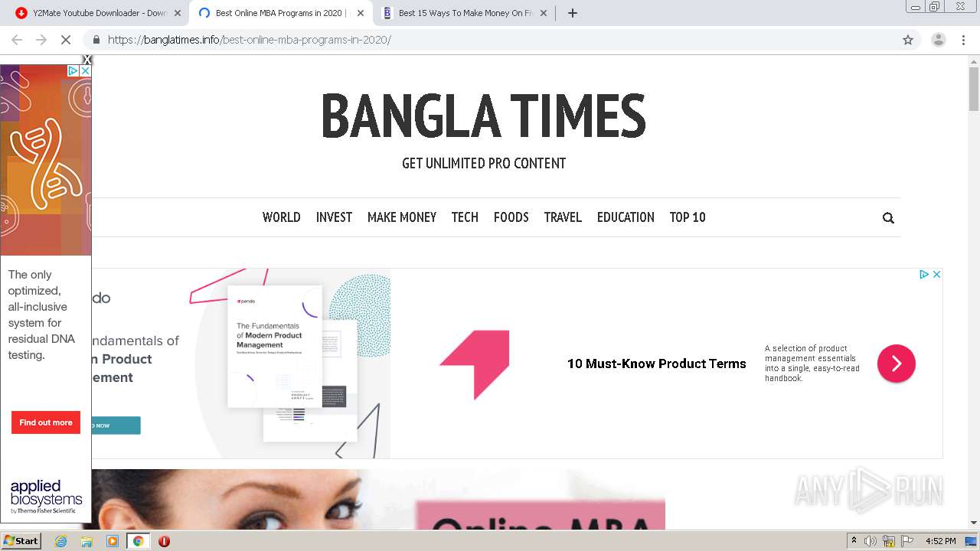Image resolution: width=980 pixels, height=551 pixels.
Task: Close the Best 15 Ways To Make Money tab
Action: click(x=544, y=13)
